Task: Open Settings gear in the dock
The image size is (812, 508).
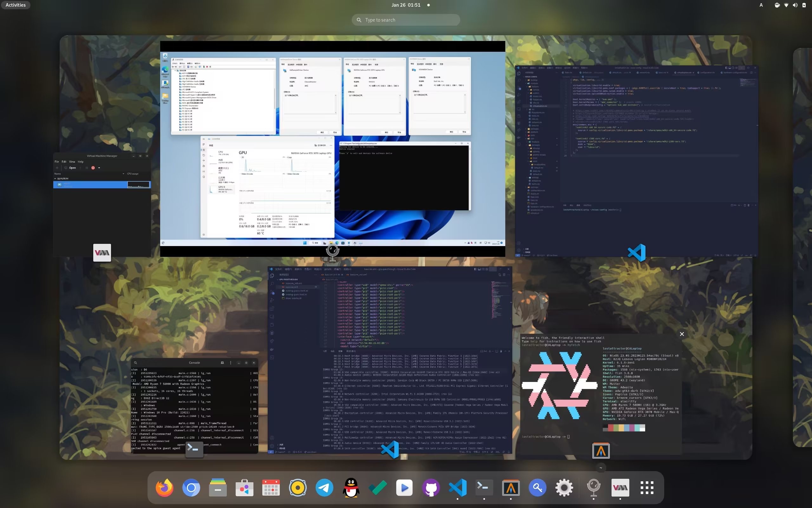Action: [x=564, y=488]
